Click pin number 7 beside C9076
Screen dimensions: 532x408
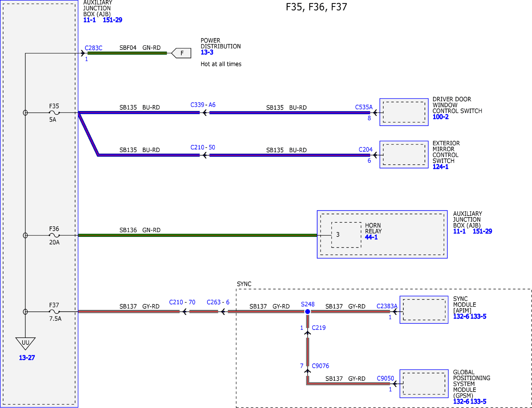[302, 366]
